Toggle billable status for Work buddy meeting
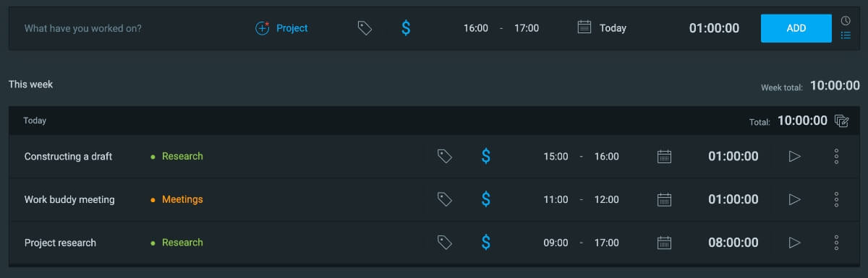868x278 pixels. (486, 199)
